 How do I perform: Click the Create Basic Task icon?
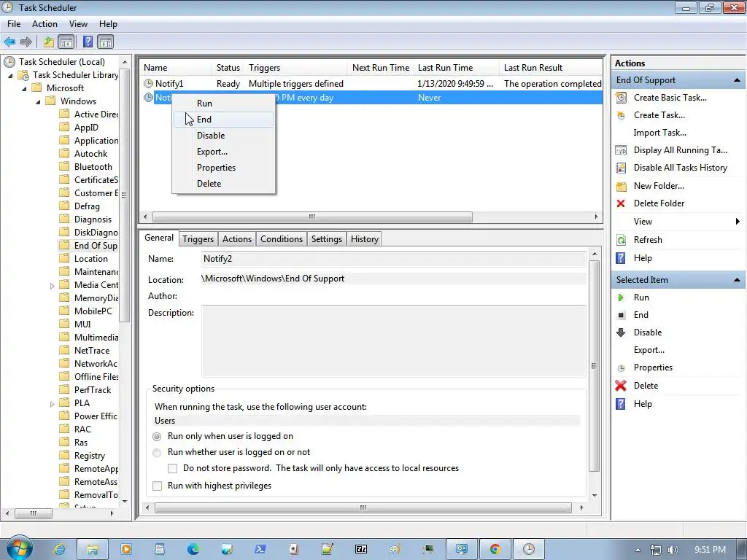click(x=621, y=98)
